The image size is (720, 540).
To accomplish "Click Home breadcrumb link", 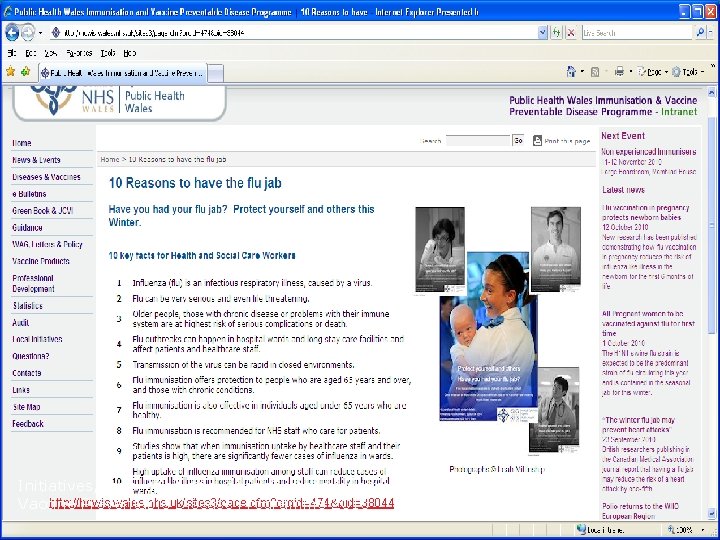I will coord(110,159).
